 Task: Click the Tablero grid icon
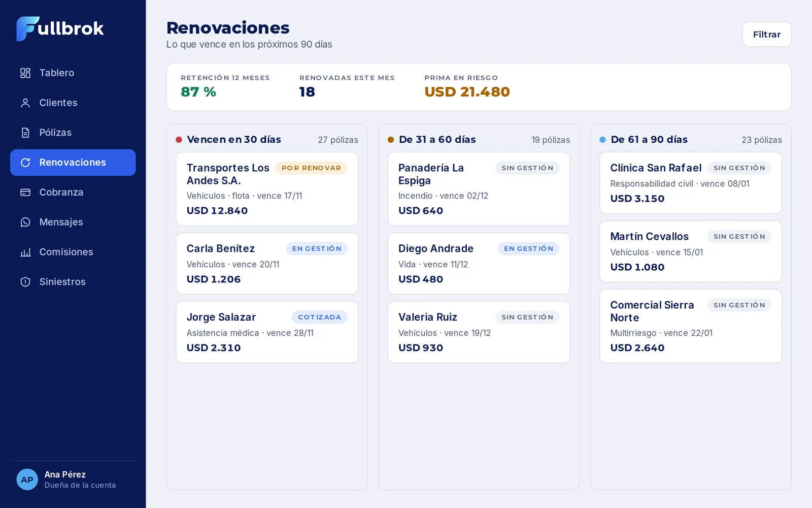[25, 73]
